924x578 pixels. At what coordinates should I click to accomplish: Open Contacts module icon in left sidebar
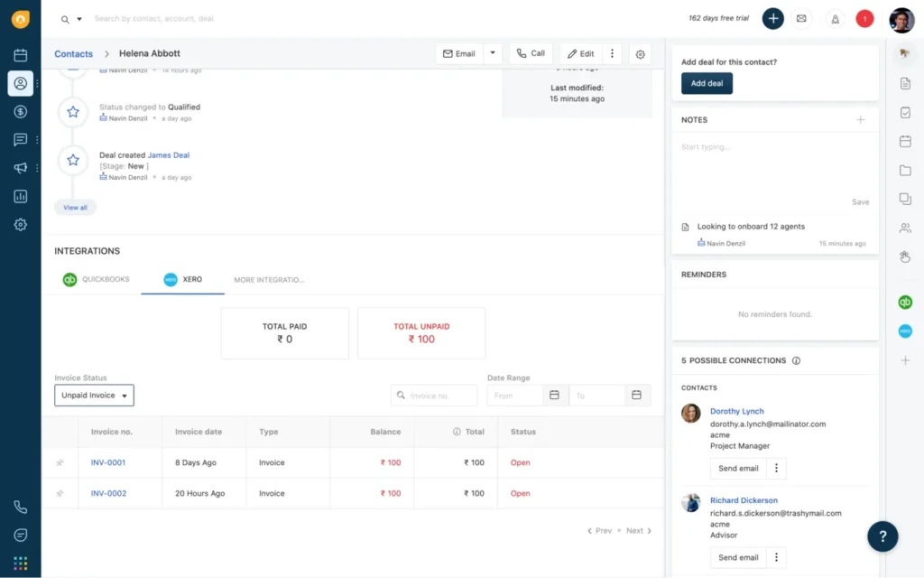point(21,83)
